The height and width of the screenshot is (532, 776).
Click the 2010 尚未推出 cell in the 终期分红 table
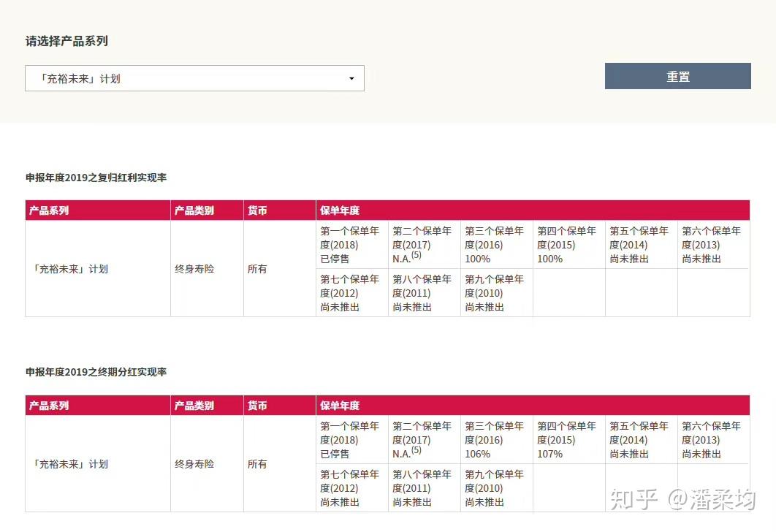pyautogui.click(x=496, y=488)
